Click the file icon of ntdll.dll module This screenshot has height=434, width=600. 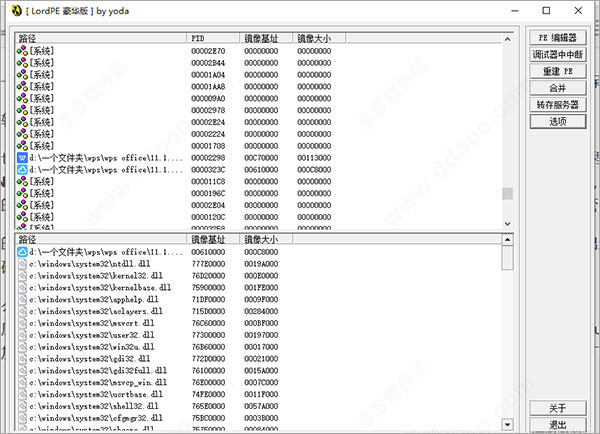23,264
